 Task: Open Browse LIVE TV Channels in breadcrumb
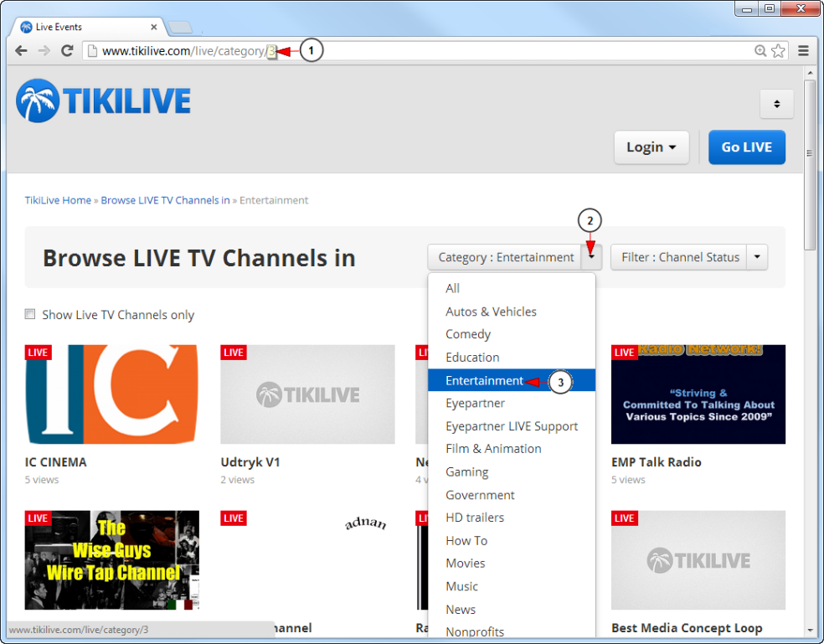[166, 200]
